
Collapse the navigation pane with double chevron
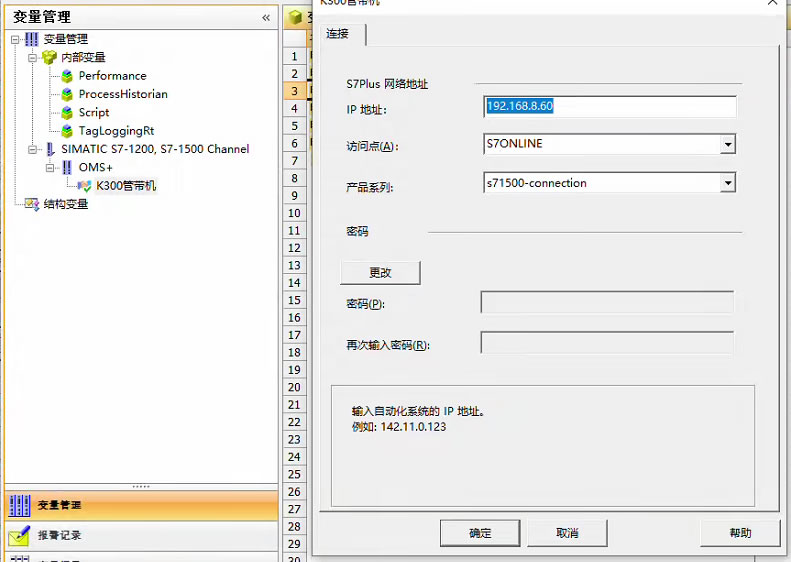(266, 17)
